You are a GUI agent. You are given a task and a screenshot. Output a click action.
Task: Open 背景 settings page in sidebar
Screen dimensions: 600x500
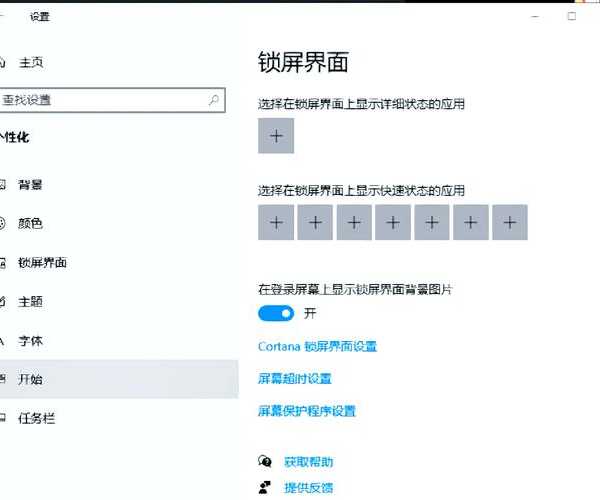point(31,185)
